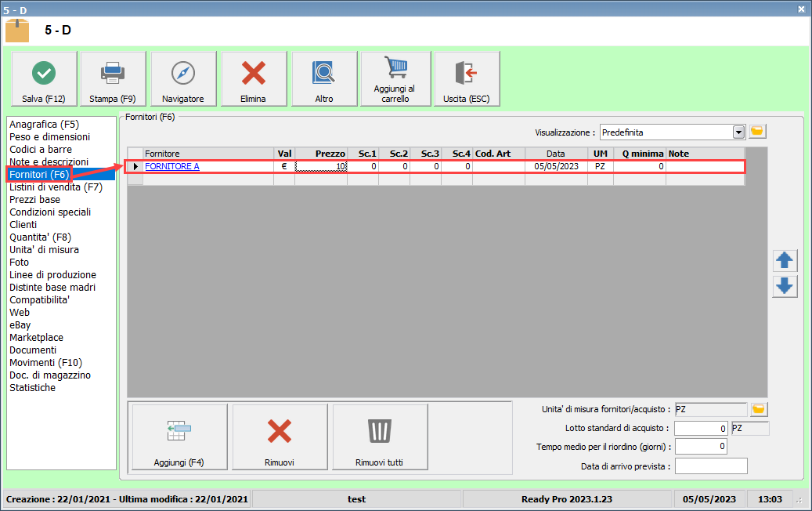
Task: Click Aggiungi (F4) add supplier button
Action: click(x=179, y=437)
